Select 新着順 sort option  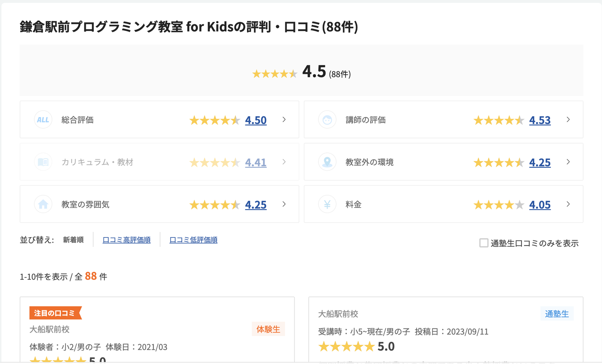(73, 240)
